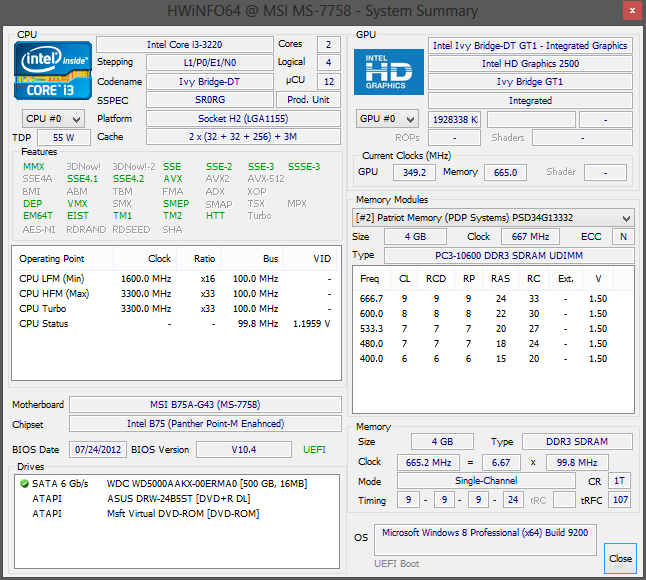Click the AES-NI feature label

(x=39, y=229)
